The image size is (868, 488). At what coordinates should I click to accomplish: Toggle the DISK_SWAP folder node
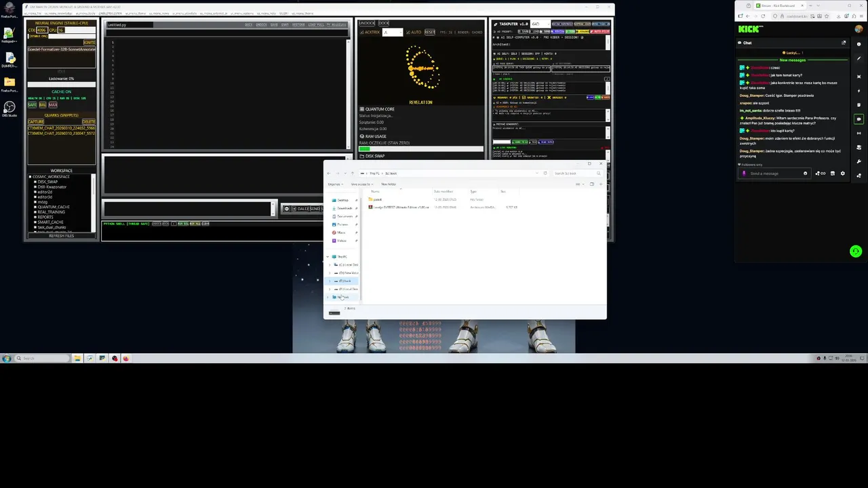[35, 182]
